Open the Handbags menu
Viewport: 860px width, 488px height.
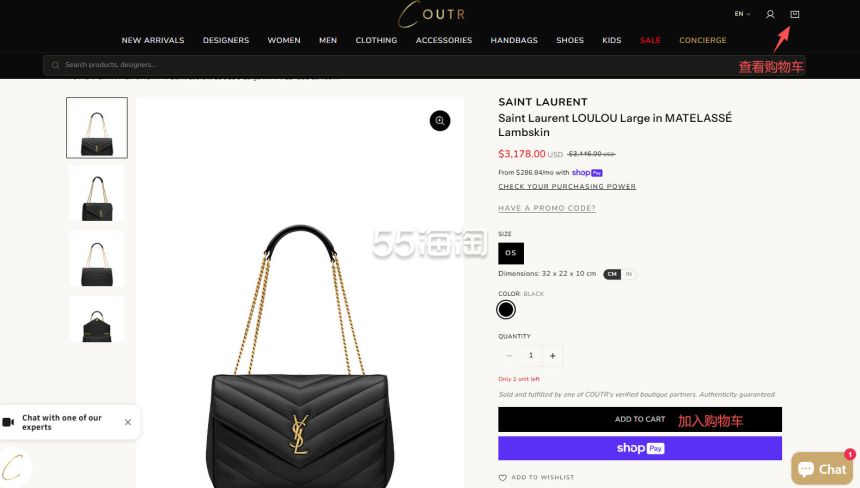[514, 40]
